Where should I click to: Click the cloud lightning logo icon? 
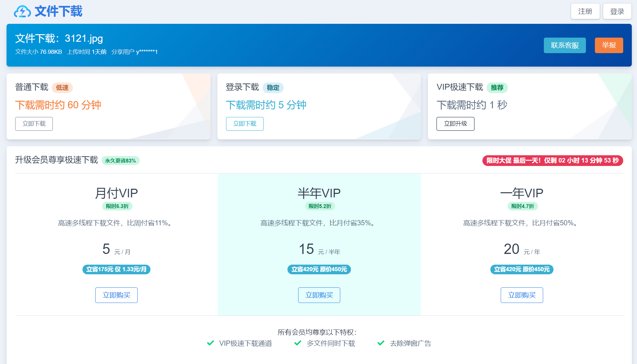point(22,11)
